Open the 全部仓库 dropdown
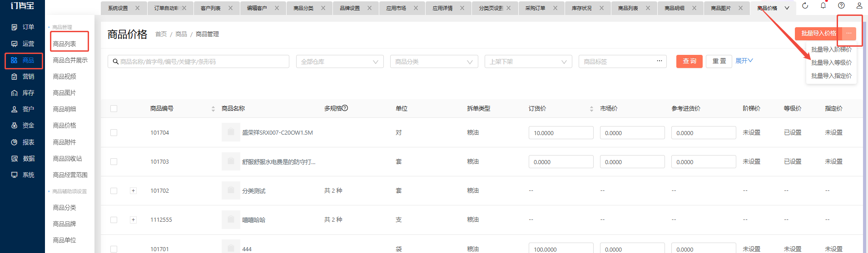This screenshot has height=253, width=868. pos(340,62)
